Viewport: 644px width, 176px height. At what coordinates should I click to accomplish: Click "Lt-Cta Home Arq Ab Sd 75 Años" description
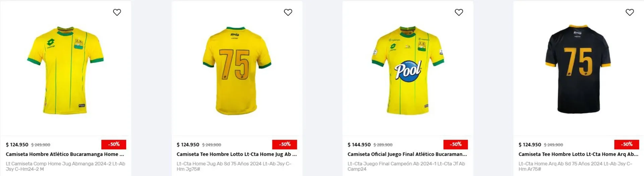pyautogui.click(x=575, y=166)
